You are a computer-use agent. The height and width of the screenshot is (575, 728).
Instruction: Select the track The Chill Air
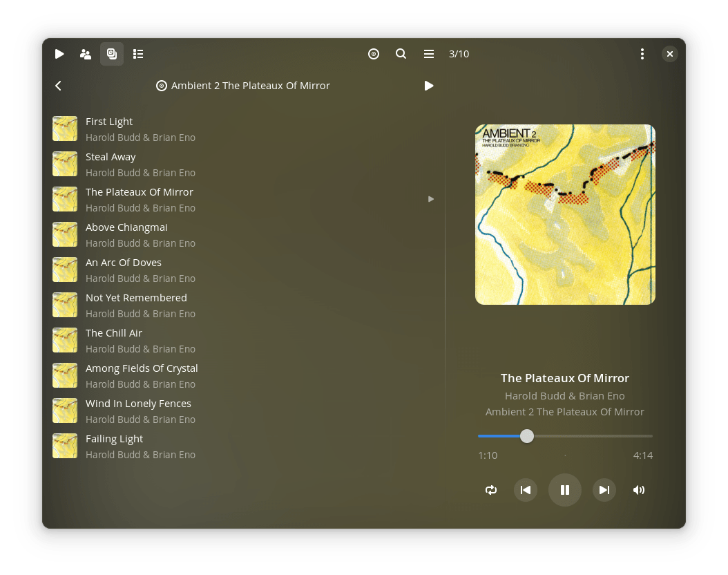click(243, 341)
